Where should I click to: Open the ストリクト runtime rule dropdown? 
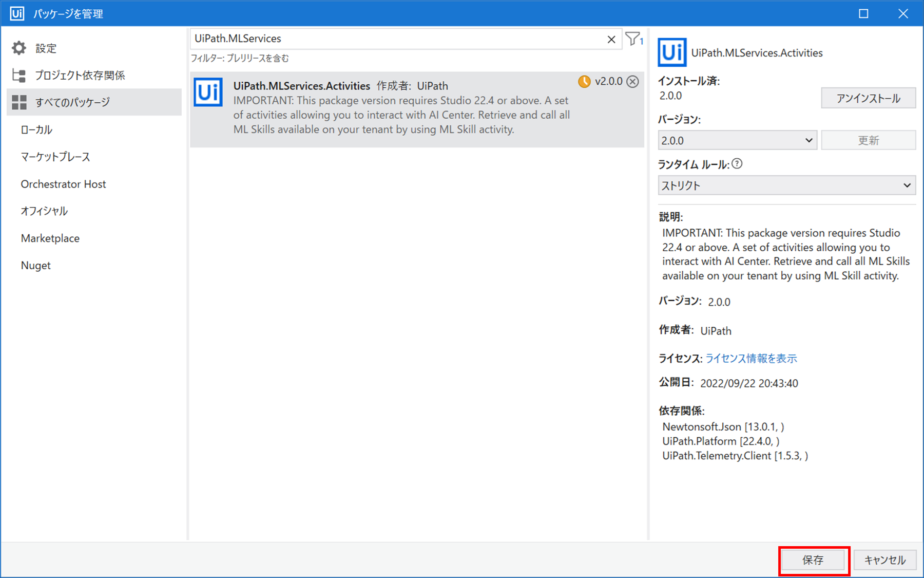(x=786, y=185)
